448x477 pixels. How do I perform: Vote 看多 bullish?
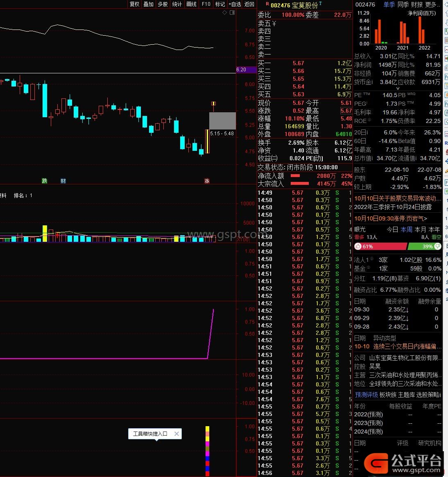pyautogui.click(x=359, y=237)
